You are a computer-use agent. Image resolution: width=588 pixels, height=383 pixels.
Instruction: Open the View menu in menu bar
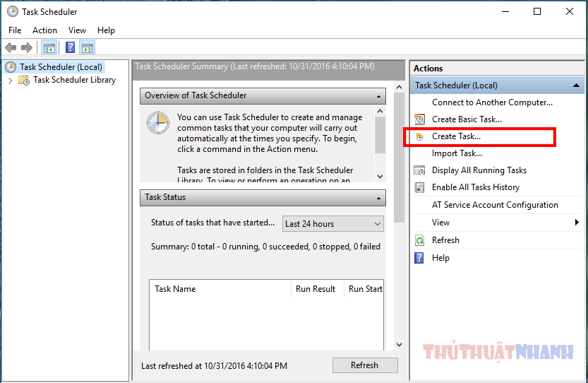tap(77, 30)
